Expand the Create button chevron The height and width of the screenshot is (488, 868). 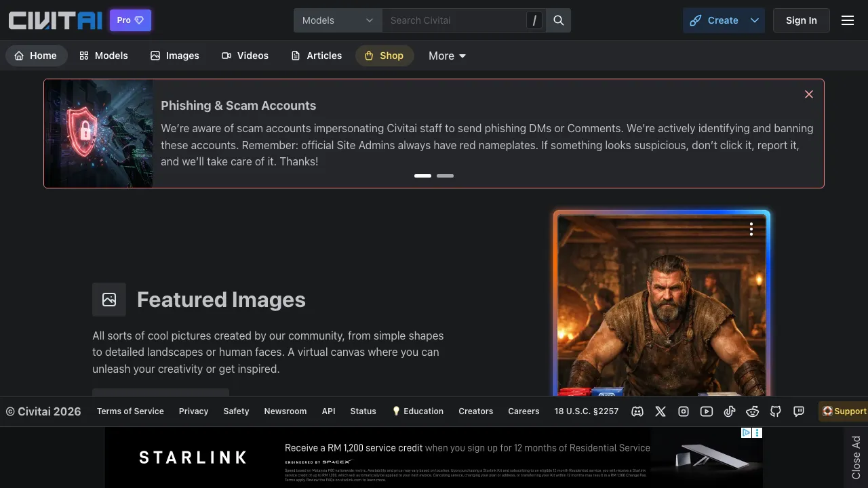click(x=754, y=20)
